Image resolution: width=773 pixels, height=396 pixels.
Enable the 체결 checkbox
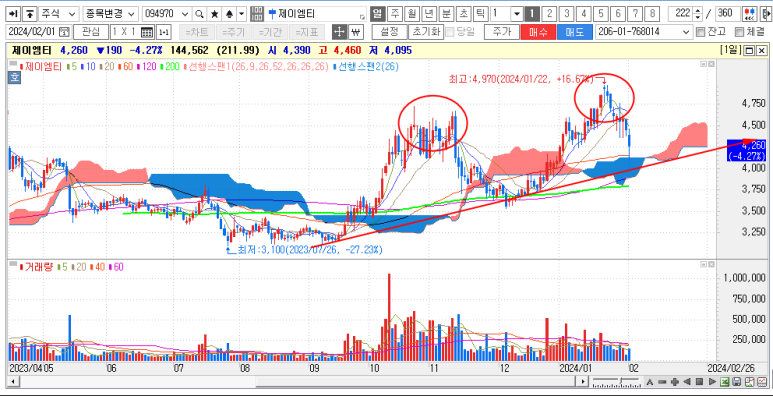pyautogui.click(x=738, y=33)
